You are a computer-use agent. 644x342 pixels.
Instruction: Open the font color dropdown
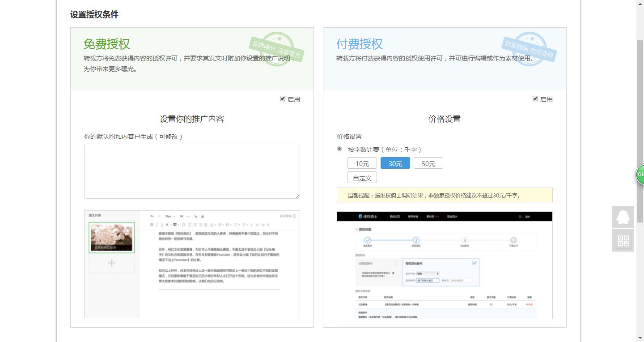[x=168, y=224]
